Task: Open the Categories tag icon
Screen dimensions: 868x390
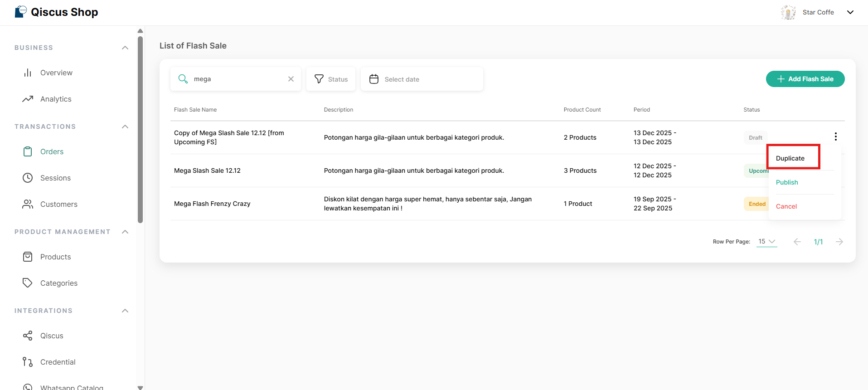Action: (x=28, y=283)
